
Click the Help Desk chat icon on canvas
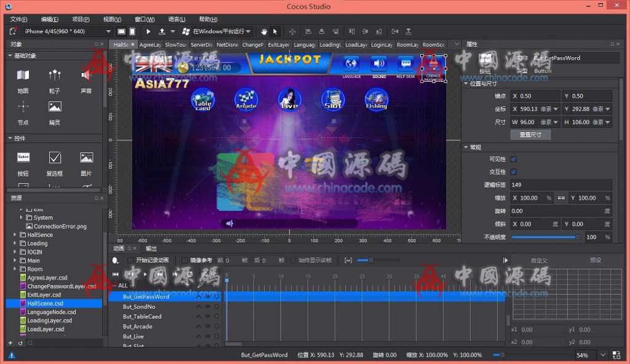click(x=406, y=63)
